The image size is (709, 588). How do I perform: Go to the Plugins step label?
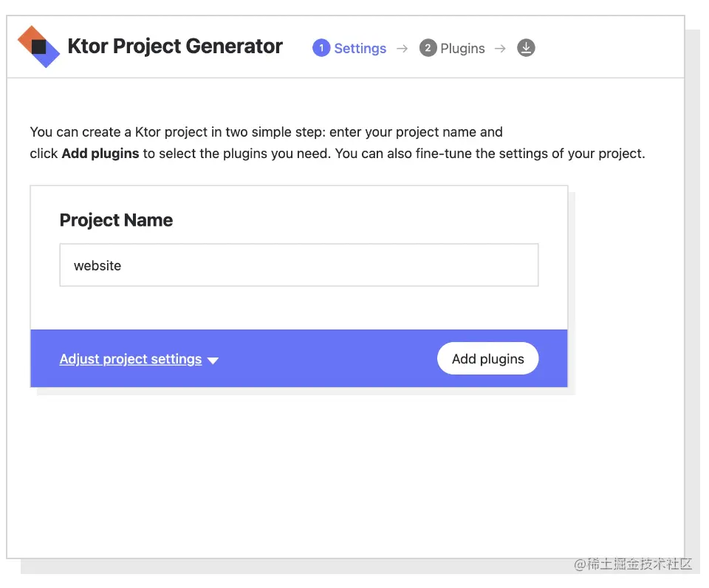click(462, 49)
